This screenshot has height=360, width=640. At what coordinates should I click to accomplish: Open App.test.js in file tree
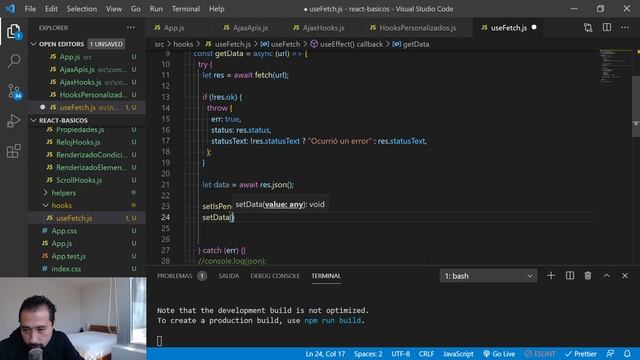point(87,256)
